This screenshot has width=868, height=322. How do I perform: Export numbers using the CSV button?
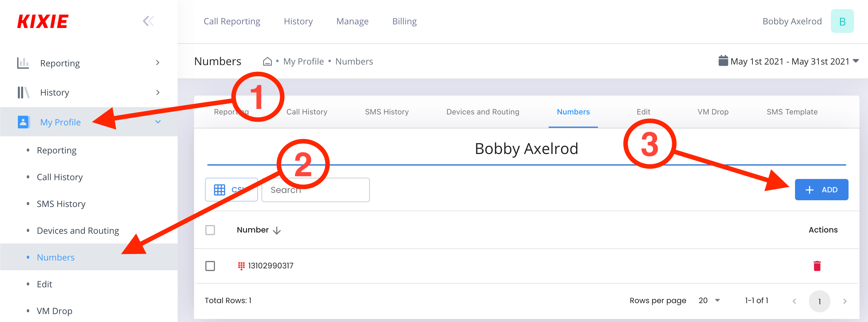point(231,190)
